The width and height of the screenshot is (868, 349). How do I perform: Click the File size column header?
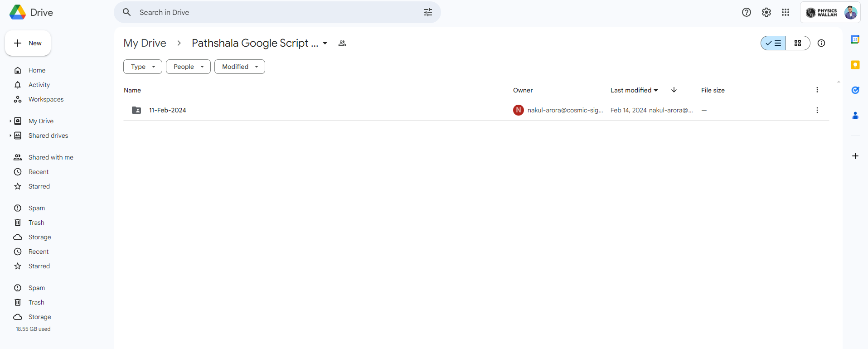pyautogui.click(x=713, y=90)
